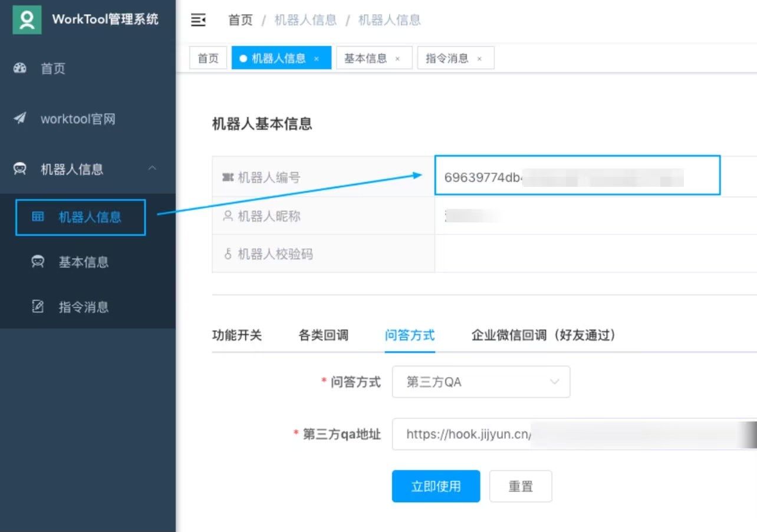Collapse the 机器人信息 sidebar menu chevron

(153, 169)
